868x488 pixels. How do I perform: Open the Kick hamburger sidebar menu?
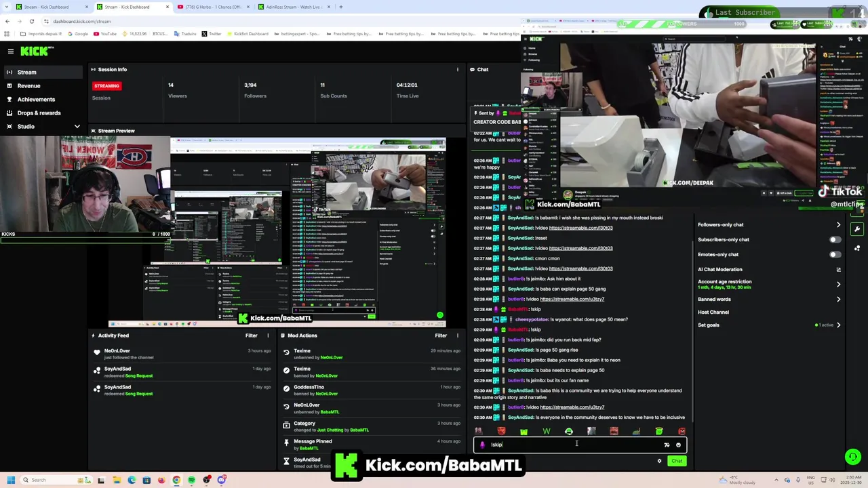11,51
